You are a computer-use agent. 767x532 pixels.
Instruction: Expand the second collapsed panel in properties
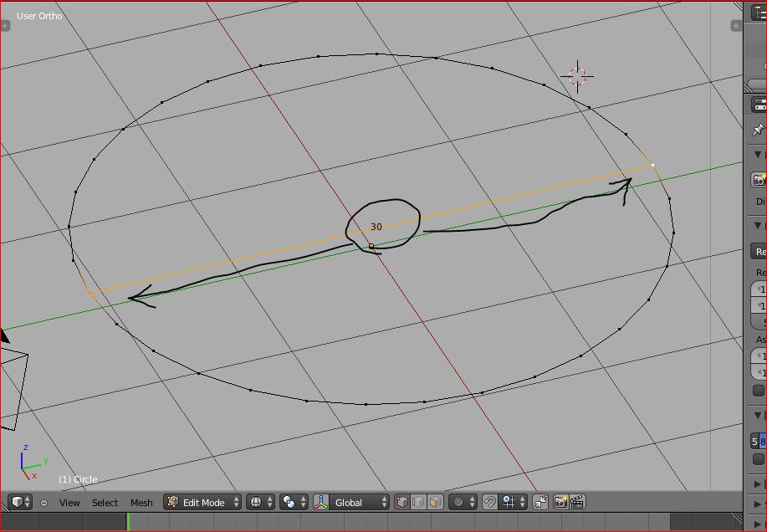758,504
